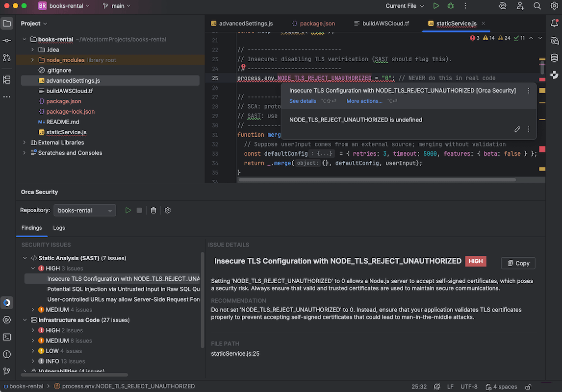Open the main branch dropdown
This screenshot has height=392, width=562.
click(x=117, y=6)
